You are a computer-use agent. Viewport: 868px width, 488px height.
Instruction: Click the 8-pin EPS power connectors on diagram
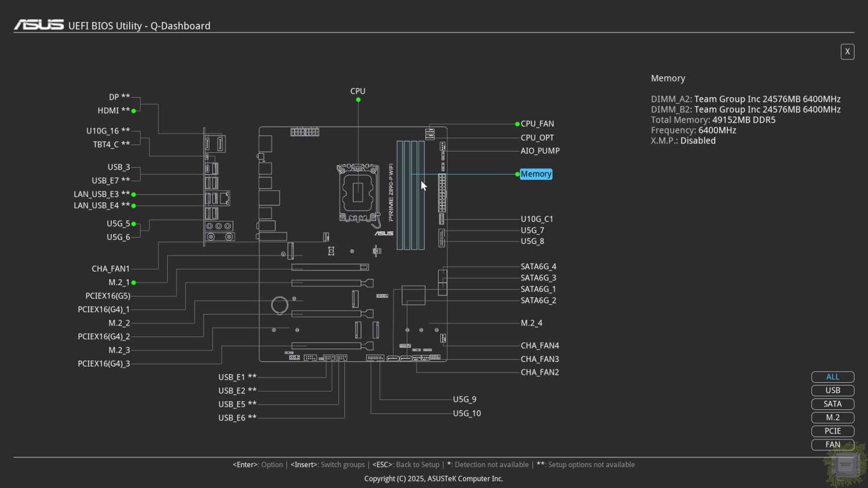(305, 132)
